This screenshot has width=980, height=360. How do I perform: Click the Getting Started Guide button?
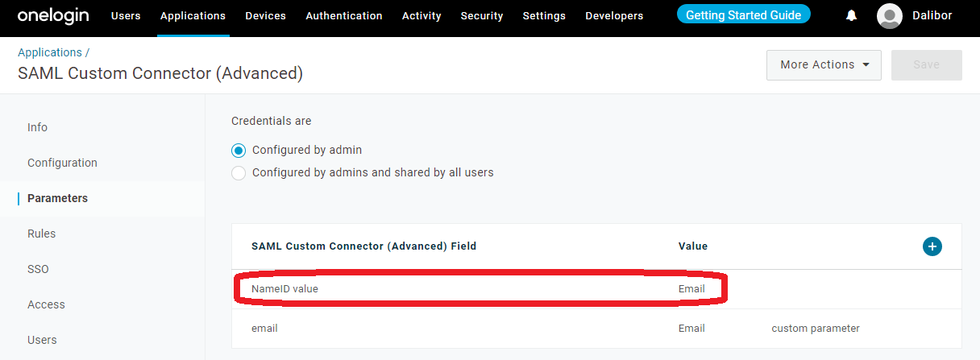[743, 15]
